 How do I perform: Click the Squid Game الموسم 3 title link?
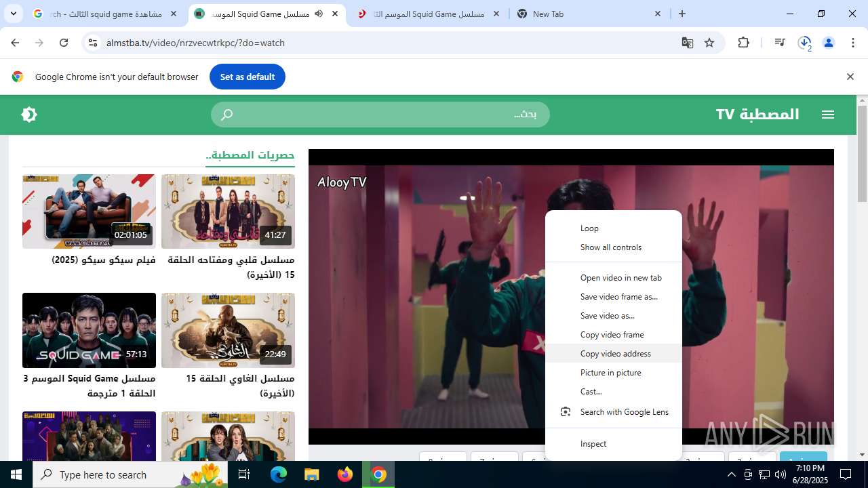pos(90,386)
